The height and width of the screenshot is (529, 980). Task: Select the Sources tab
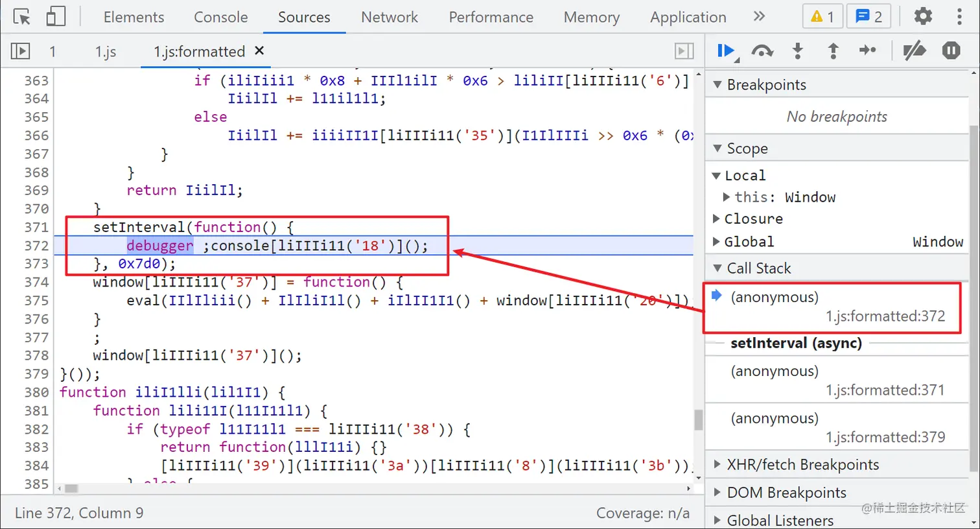(x=304, y=18)
